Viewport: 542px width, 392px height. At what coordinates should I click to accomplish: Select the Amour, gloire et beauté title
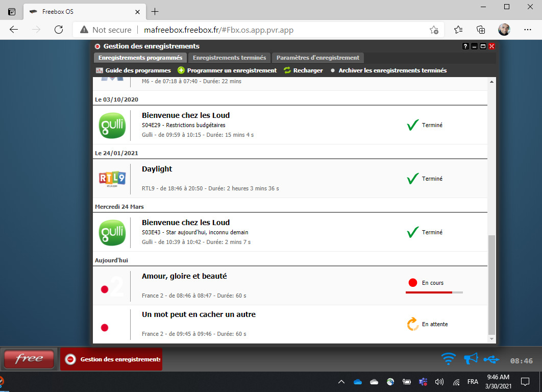coord(184,276)
